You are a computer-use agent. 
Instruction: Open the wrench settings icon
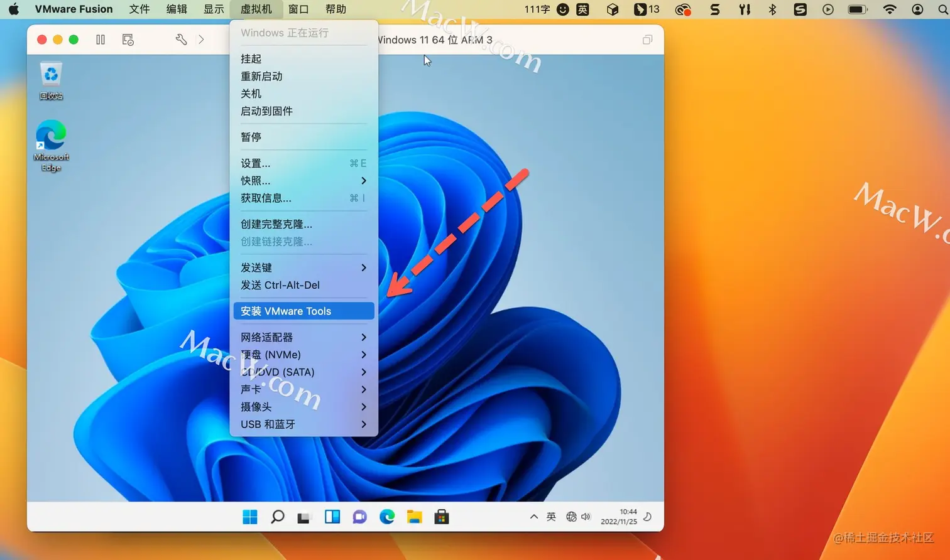coord(181,40)
